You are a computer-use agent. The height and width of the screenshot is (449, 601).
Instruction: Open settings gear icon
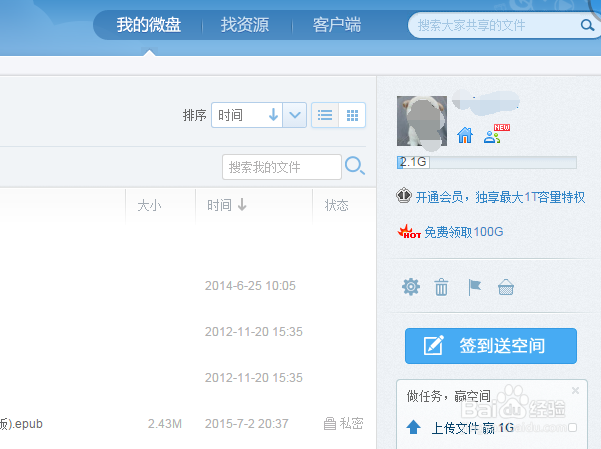click(x=411, y=287)
